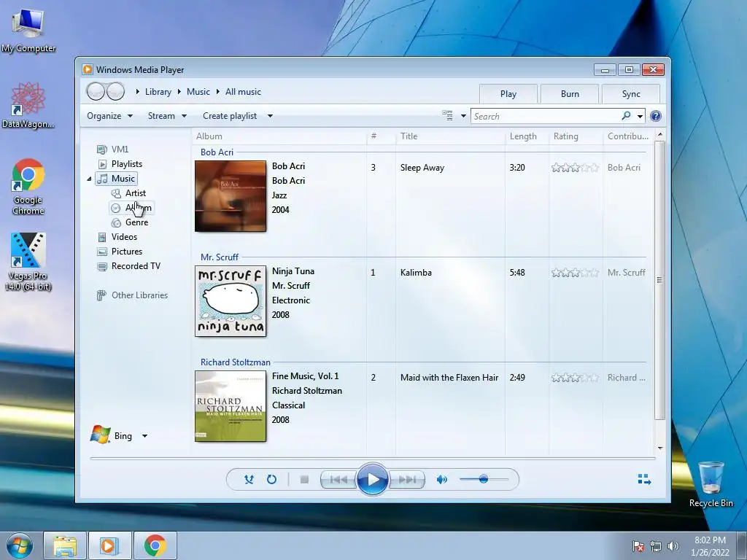Click the magnifier search icon
747x560 pixels.
(x=626, y=116)
